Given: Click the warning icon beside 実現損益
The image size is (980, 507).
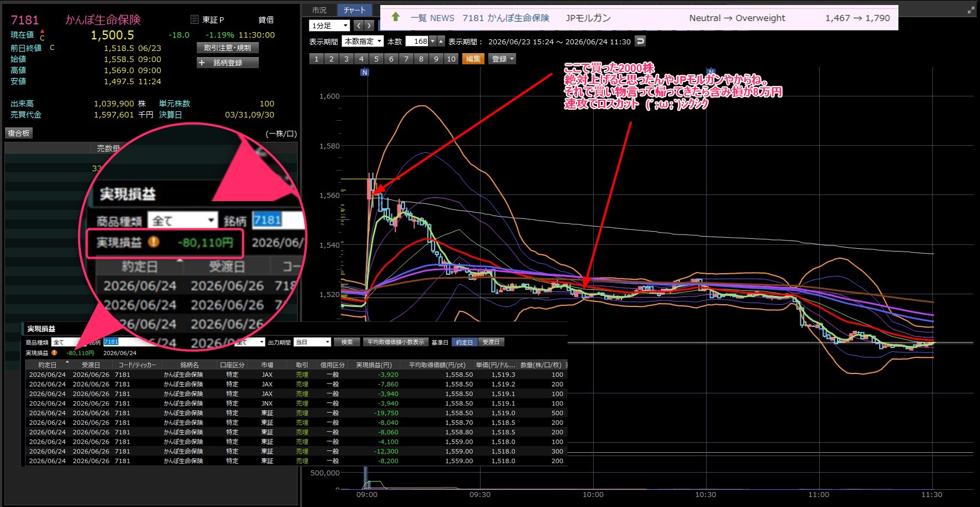Looking at the screenshot, I should tap(54, 352).
